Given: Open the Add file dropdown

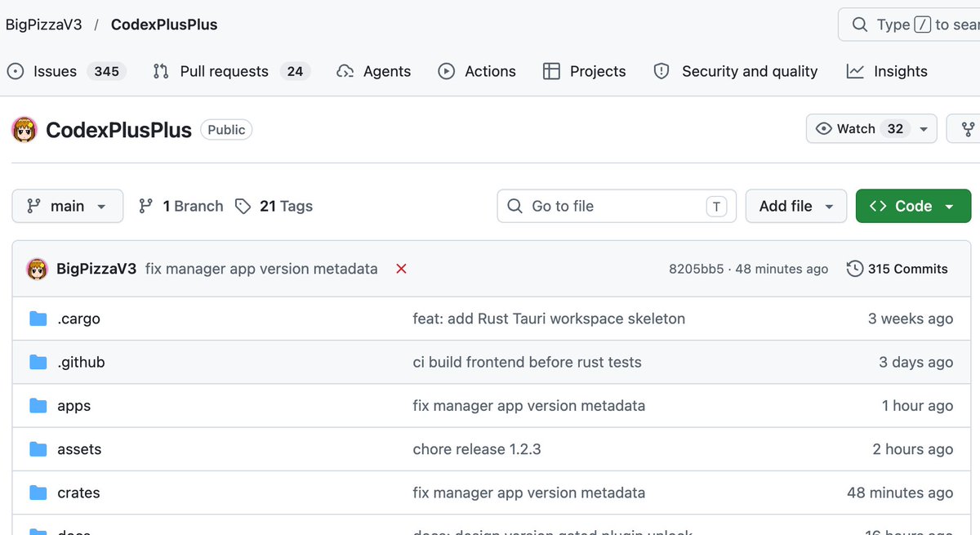Looking at the screenshot, I should coord(797,206).
